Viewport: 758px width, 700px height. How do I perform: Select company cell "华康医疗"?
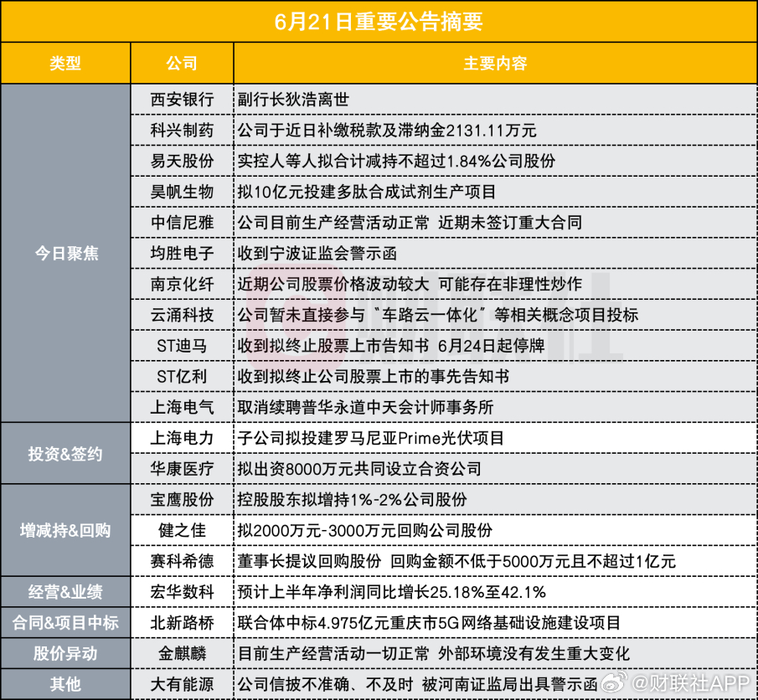click(183, 469)
